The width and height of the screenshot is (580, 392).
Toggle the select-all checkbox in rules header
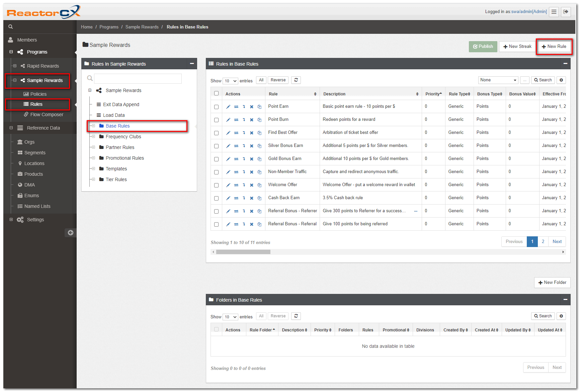pyautogui.click(x=216, y=93)
